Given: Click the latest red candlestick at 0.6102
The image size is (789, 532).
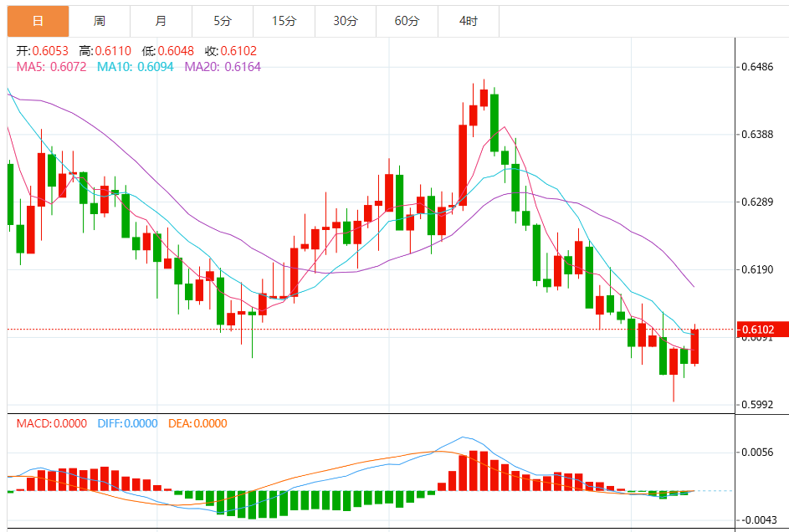Looking at the screenshot, I should click(694, 346).
